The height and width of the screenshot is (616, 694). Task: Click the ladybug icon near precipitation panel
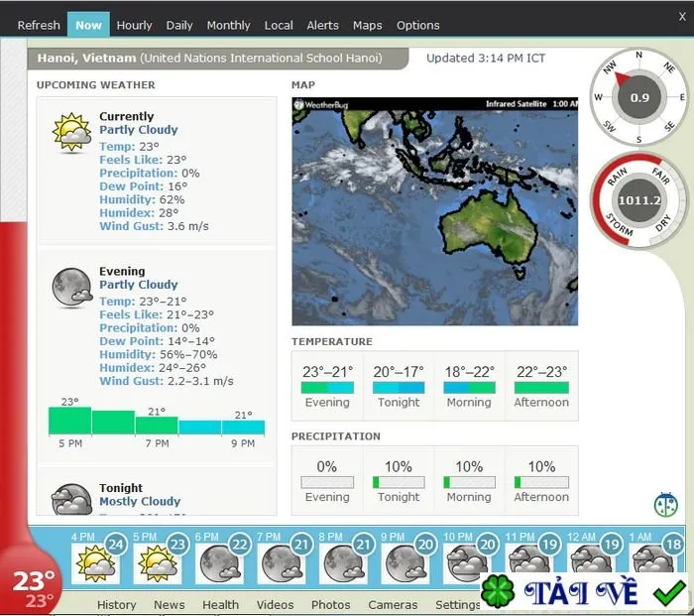pos(665,504)
